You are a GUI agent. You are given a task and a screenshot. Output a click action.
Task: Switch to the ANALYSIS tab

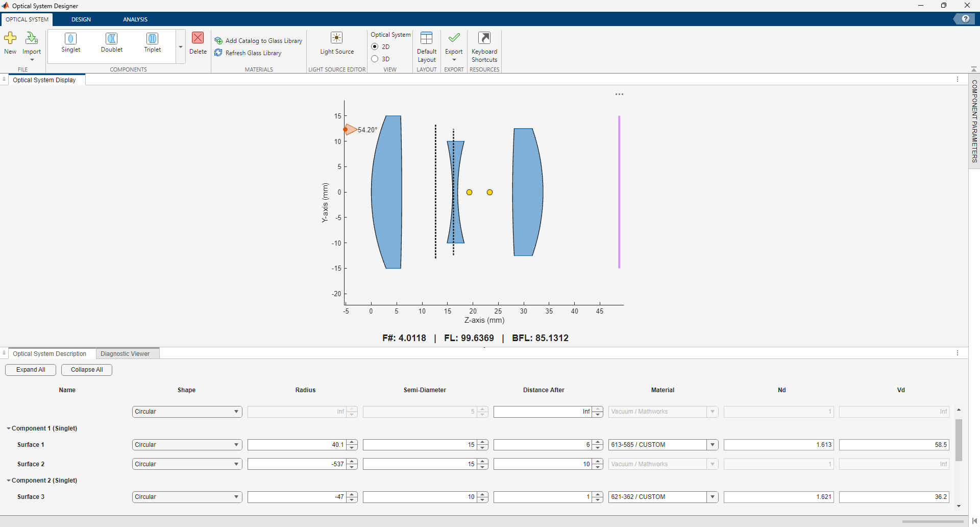pyautogui.click(x=135, y=19)
